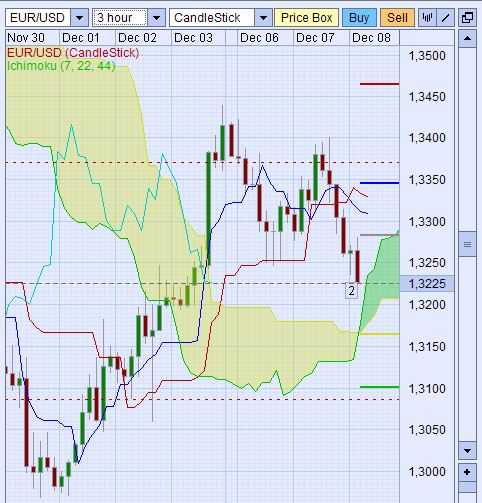Click the vertical scrollbar thumb handle

[467, 244]
